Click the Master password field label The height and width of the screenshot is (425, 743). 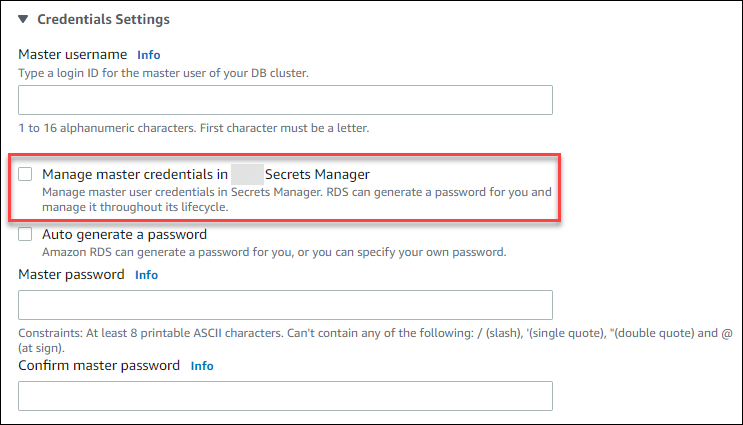tap(72, 274)
